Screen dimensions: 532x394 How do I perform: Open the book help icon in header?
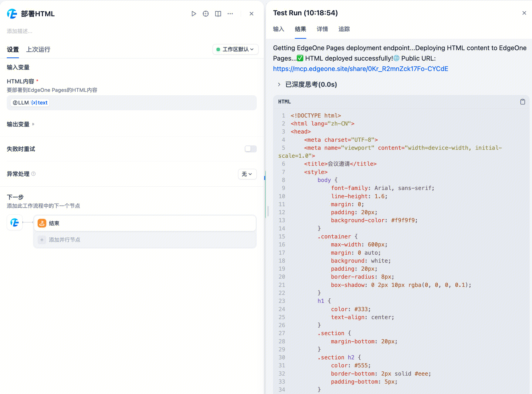tap(218, 14)
